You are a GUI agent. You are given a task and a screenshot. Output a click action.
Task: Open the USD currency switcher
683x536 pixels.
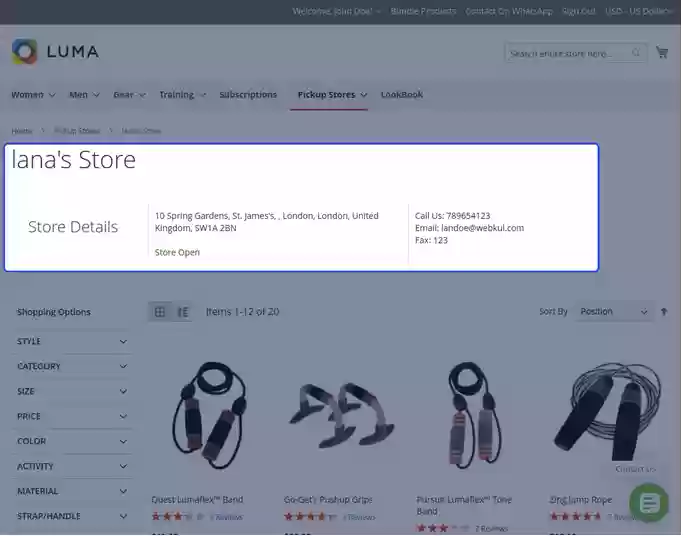pos(639,11)
